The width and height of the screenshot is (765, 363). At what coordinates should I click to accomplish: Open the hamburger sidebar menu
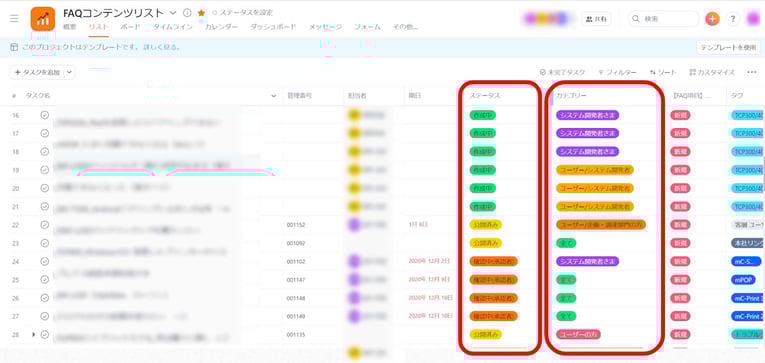pyautogui.click(x=14, y=19)
